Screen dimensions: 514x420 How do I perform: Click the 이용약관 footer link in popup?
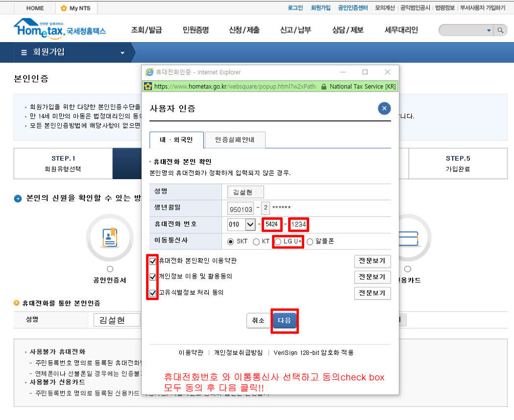click(191, 353)
